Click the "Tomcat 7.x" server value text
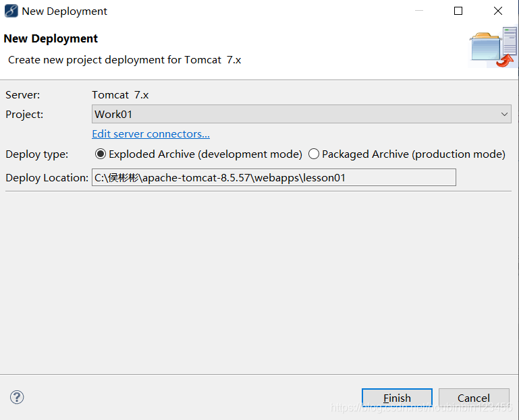Image resolution: width=519 pixels, height=420 pixels. pyautogui.click(x=120, y=95)
